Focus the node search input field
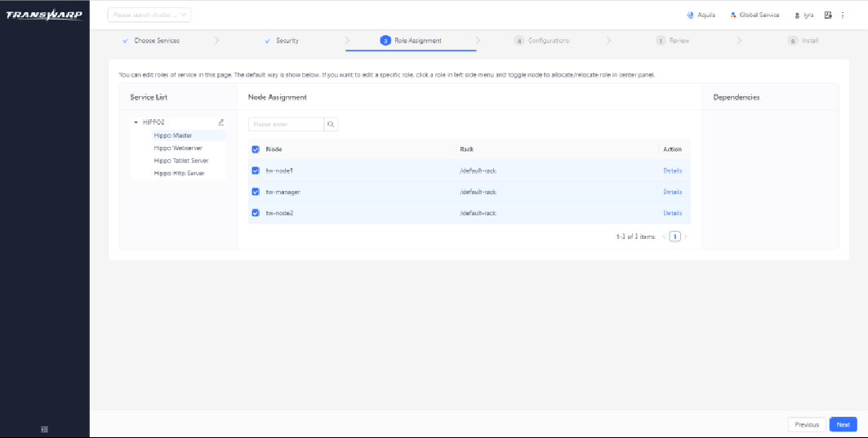Image resolution: width=868 pixels, height=438 pixels. (286, 125)
